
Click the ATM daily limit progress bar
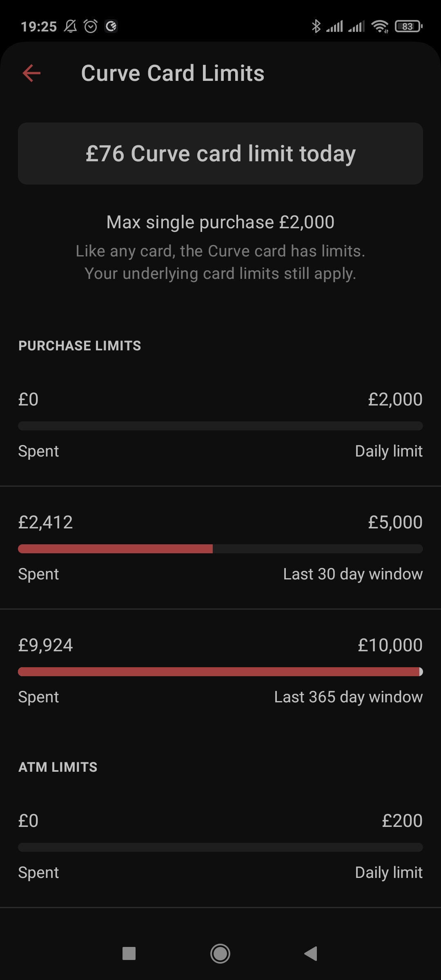(x=220, y=847)
